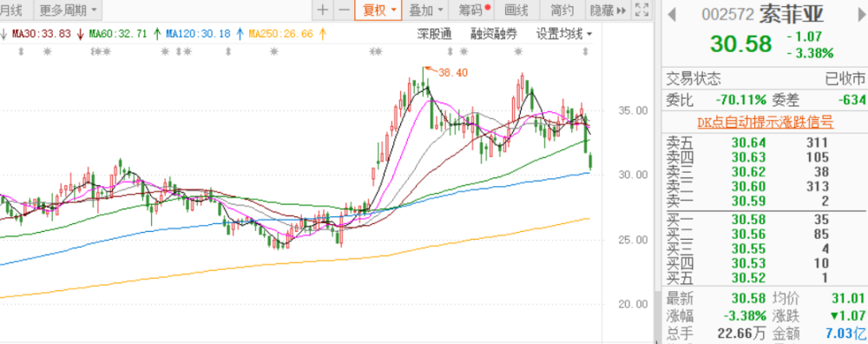Toggle the 隐藏 panel hide button
This screenshot has height=344, width=868.
pyautogui.click(x=608, y=10)
